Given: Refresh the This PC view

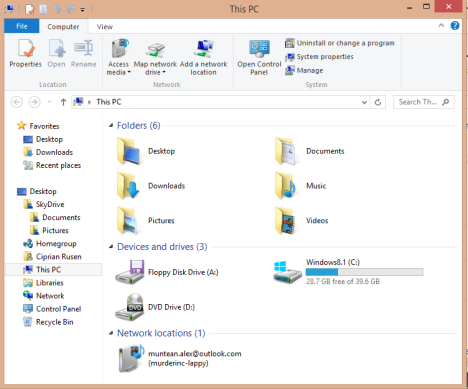Looking at the screenshot, I should pyautogui.click(x=378, y=102).
